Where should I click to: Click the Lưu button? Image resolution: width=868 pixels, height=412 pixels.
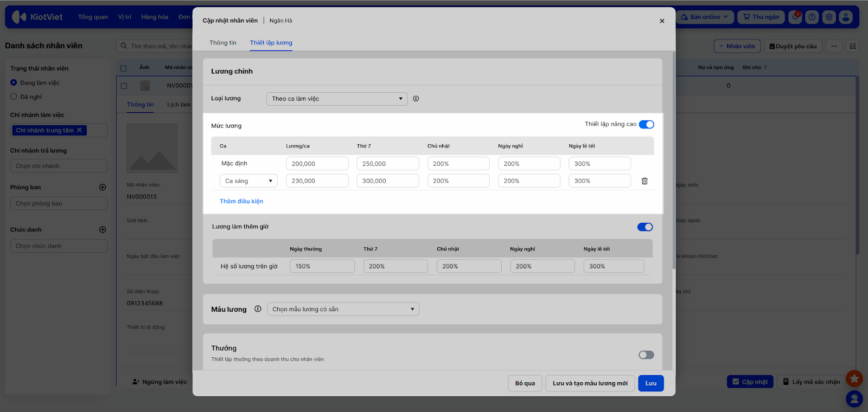[x=650, y=383]
